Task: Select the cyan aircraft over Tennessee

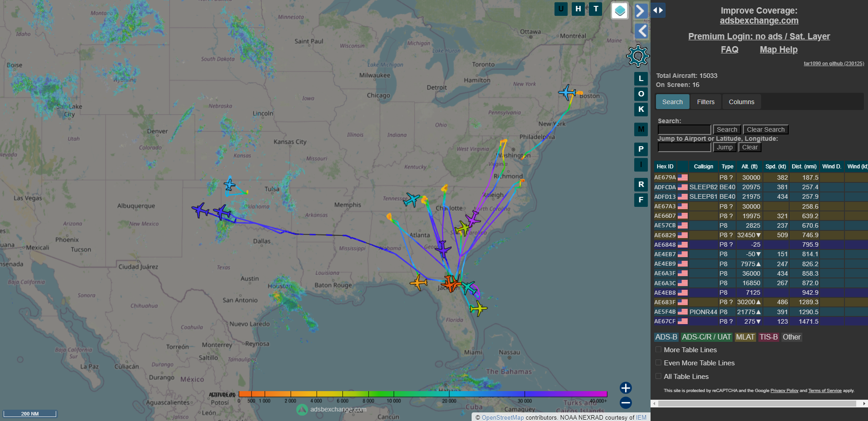Action: (x=412, y=199)
